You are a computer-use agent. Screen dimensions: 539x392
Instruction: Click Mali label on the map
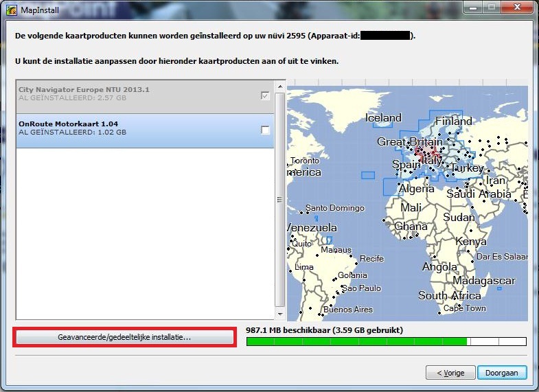(x=411, y=207)
